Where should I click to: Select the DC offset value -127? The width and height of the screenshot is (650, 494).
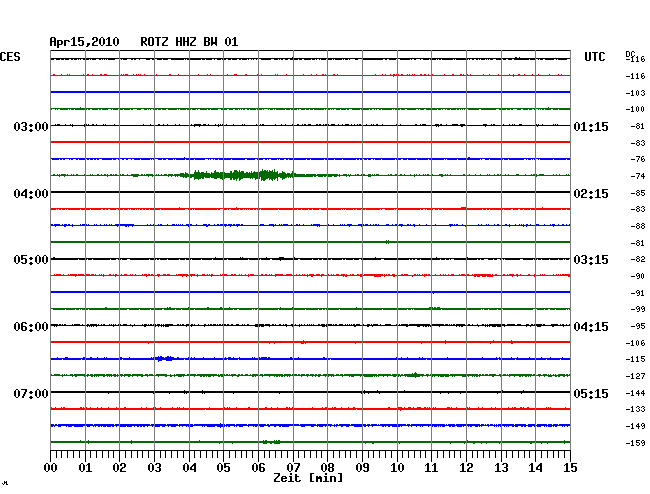(x=635, y=376)
